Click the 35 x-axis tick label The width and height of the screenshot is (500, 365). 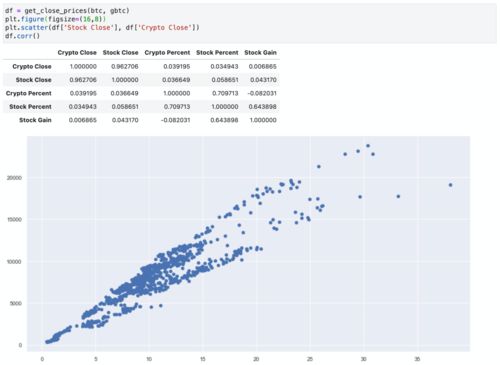417,359
